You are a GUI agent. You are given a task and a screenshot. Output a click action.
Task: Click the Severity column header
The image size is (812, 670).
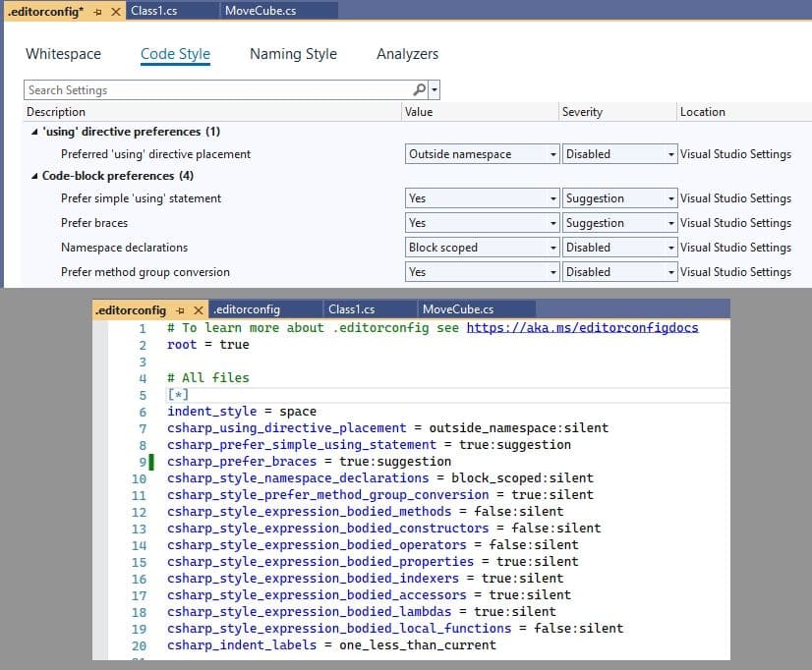[x=582, y=111]
